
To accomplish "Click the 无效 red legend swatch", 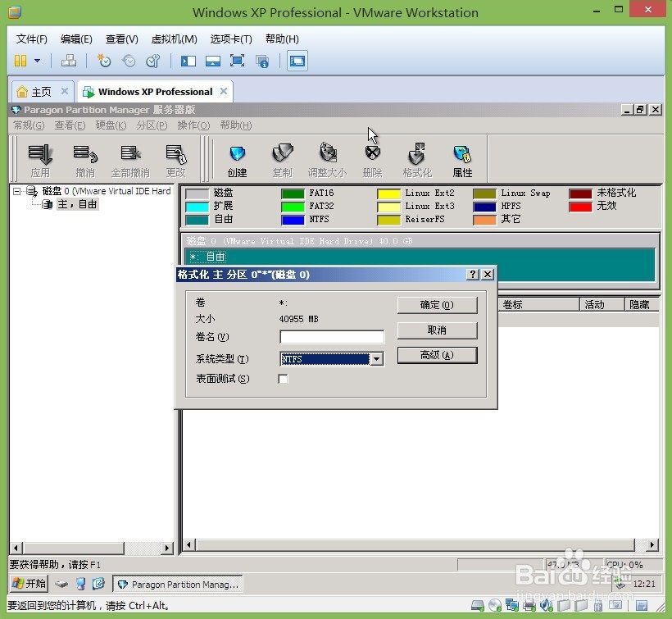I will (x=581, y=207).
